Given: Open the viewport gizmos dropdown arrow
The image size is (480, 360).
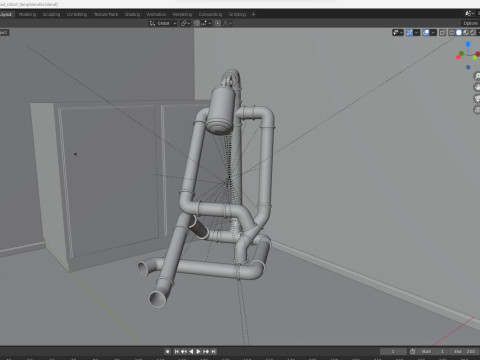Looking at the screenshot, I should 417,32.
